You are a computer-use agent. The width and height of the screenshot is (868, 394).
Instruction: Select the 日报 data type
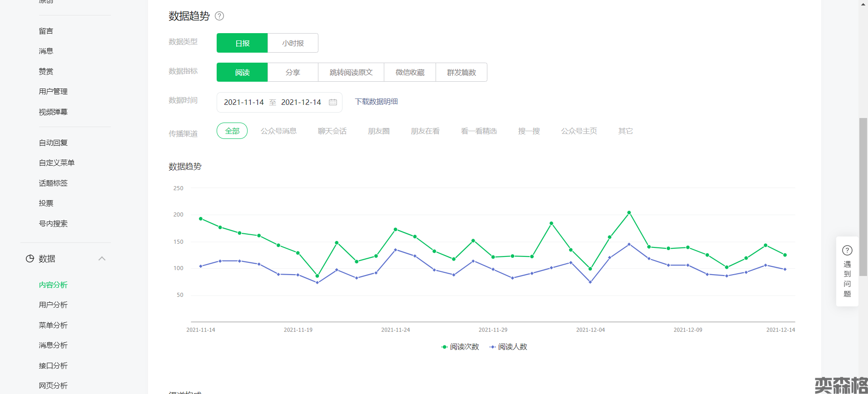point(242,43)
